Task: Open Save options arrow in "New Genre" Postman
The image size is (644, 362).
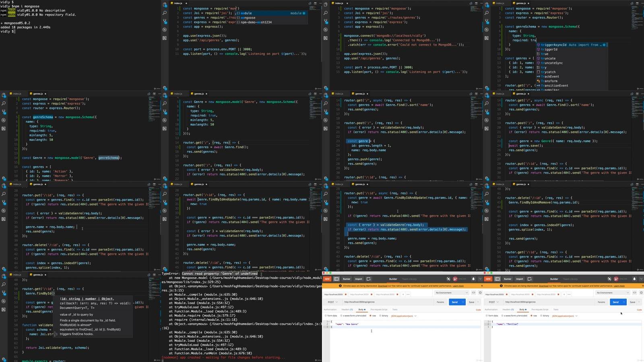Action: point(479,302)
